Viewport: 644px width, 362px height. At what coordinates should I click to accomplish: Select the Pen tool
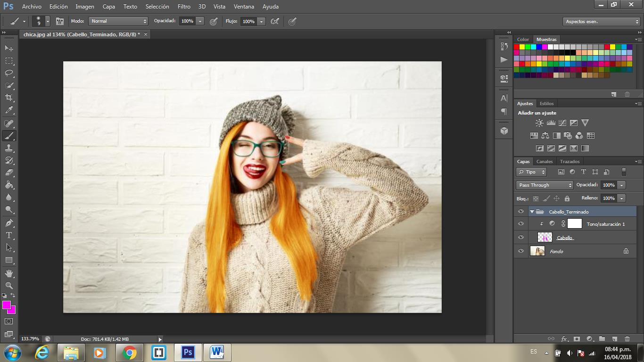(x=9, y=223)
